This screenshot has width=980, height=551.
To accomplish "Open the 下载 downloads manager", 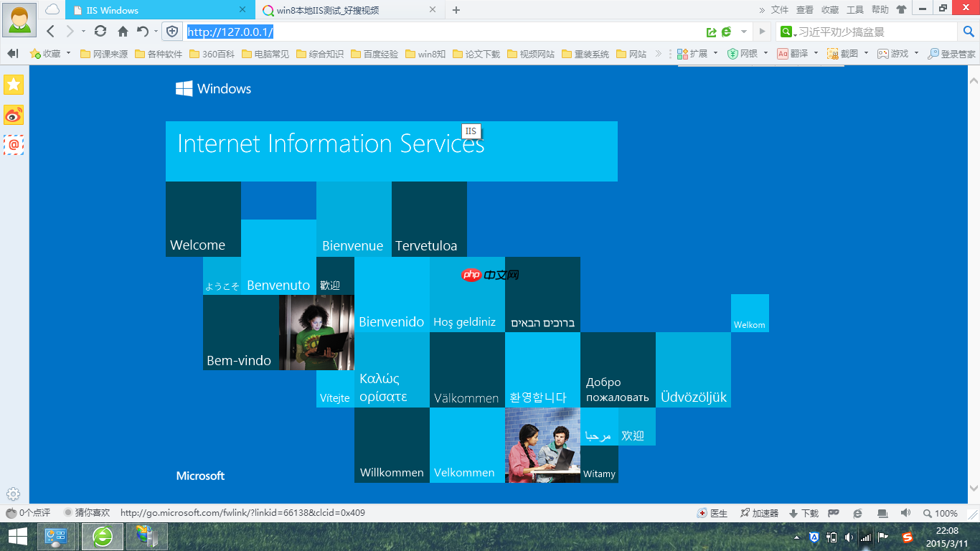I will [804, 513].
